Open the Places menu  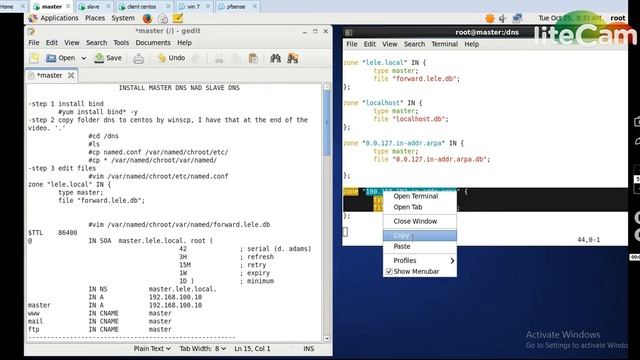point(95,18)
